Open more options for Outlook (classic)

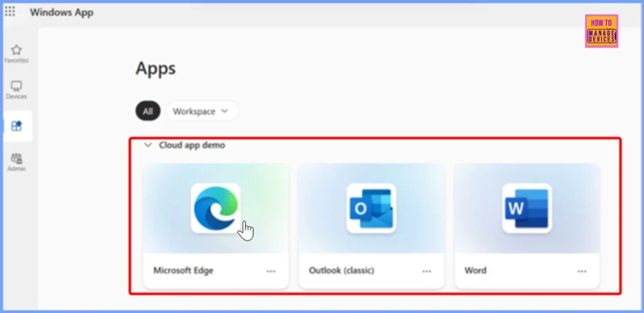427,271
